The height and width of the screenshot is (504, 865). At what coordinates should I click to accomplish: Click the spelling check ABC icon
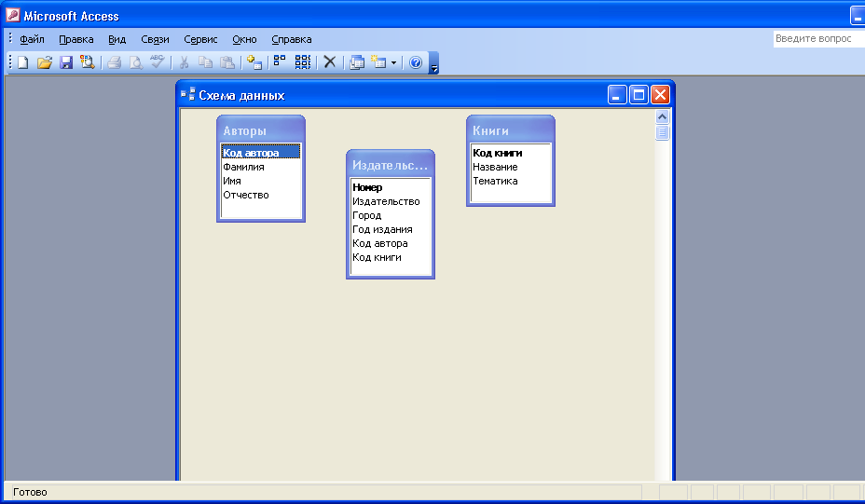click(x=158, y=61)
